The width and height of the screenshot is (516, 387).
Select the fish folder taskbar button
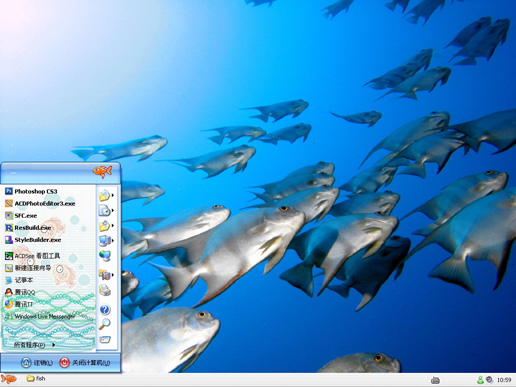[36, 378]
